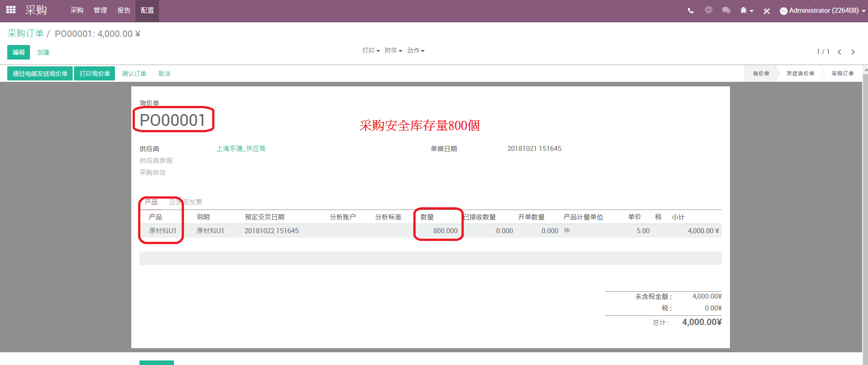Click 打印询价单 button
868x365 pixels.
click(94, 74)
